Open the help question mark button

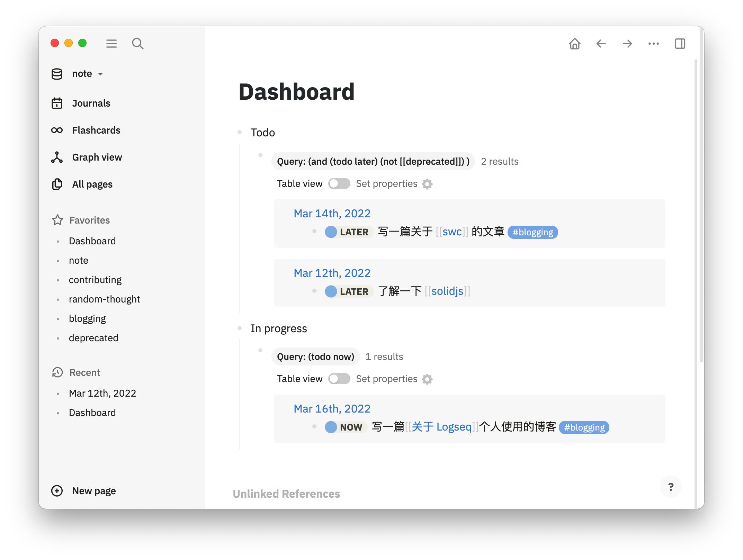(x=671, y=487)
